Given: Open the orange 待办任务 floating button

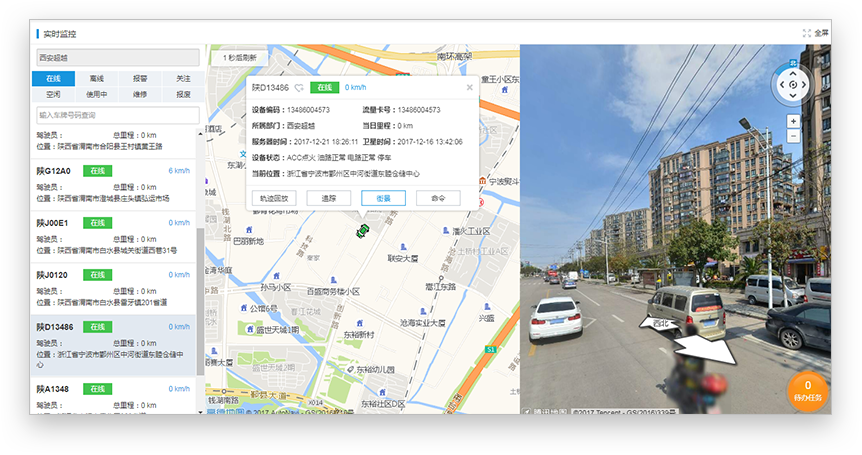Looking at the screenshot, I should pyautogui.click(x=807, y=390).
